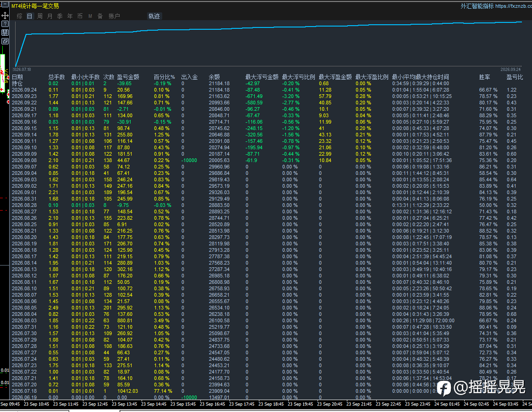Click the 2026.07.18 start date under chart
Image resolution: width=532 pixels, height=412 pixels.
click(22, 70)
